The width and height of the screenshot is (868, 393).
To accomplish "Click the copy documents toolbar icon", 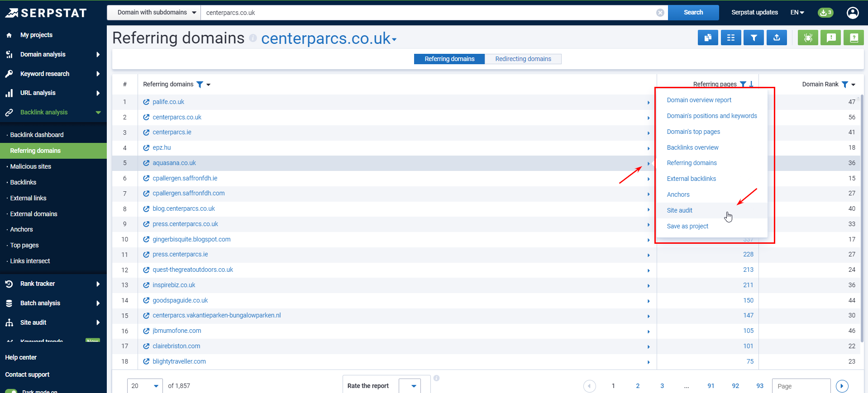I will [x=708, y=38].
